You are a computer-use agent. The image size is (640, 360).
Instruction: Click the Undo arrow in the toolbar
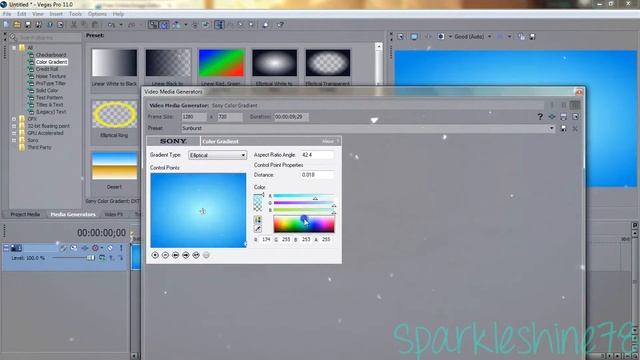tap(111, 25)
